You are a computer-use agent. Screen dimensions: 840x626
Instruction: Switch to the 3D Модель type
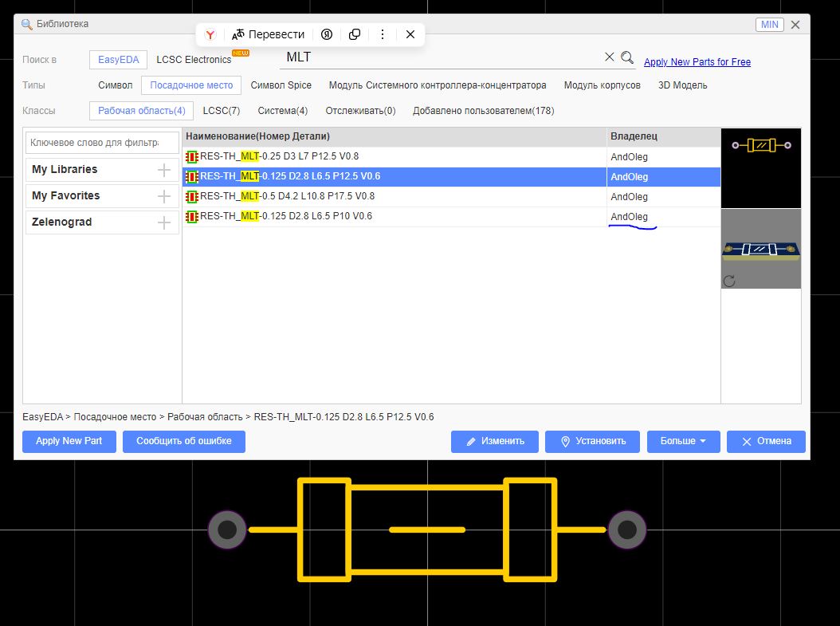(682, 85)
